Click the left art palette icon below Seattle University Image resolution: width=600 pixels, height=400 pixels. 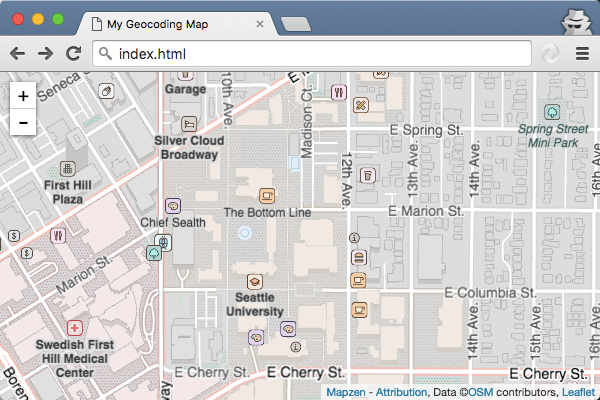(x=256, y=338)
